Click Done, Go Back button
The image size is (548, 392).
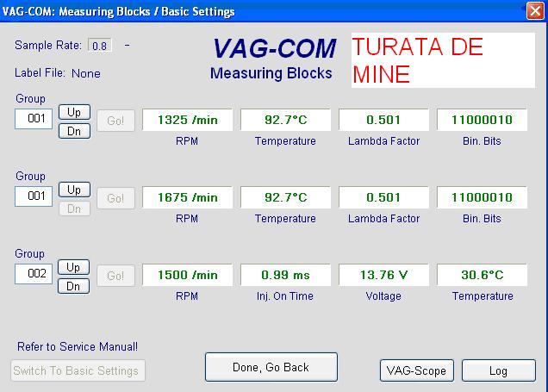click(271, 367)
